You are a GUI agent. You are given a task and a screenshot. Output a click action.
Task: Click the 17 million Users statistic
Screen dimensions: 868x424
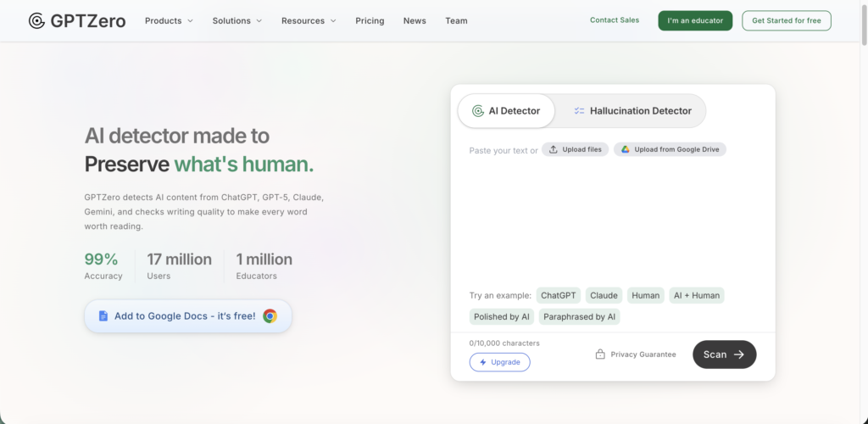coord(180,266)
